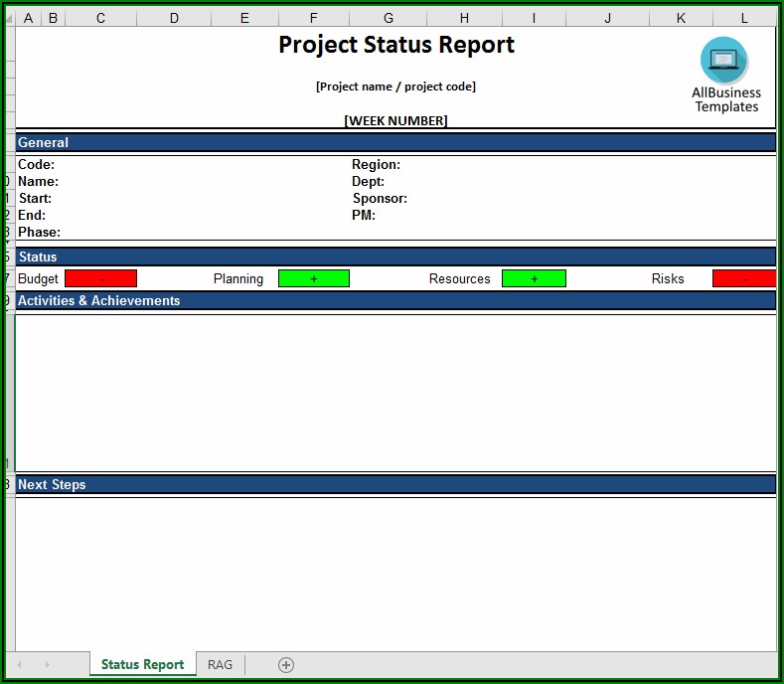Click the add new sheet plus icon
The image size is (784, 684).
pyautogui.click(x=286, y=664)
